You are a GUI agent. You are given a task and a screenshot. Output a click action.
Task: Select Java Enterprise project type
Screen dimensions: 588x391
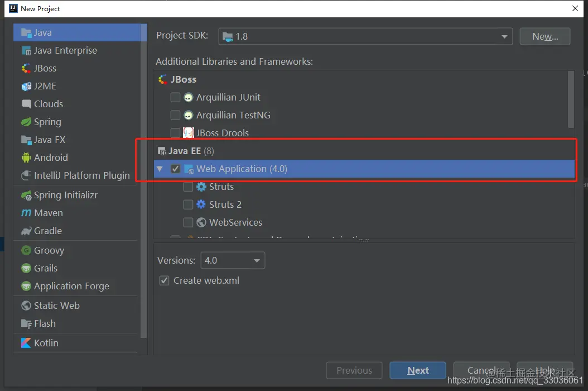click(77, 50)
